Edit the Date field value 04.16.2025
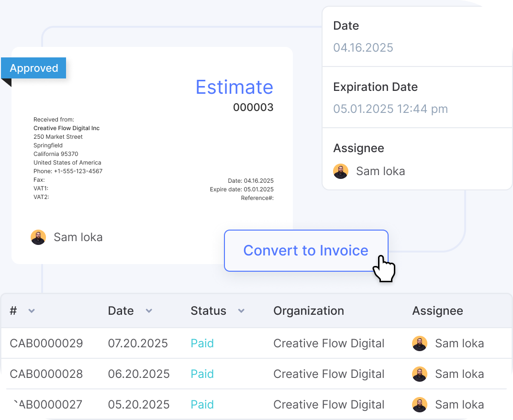513x420 pixels. [x=363, y=48]
